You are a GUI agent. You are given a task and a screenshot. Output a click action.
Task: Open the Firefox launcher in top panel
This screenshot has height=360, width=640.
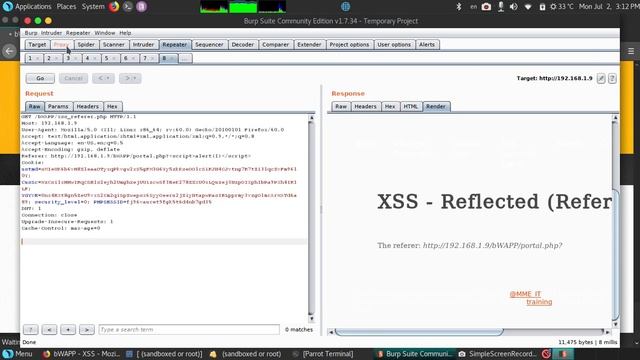114,7
